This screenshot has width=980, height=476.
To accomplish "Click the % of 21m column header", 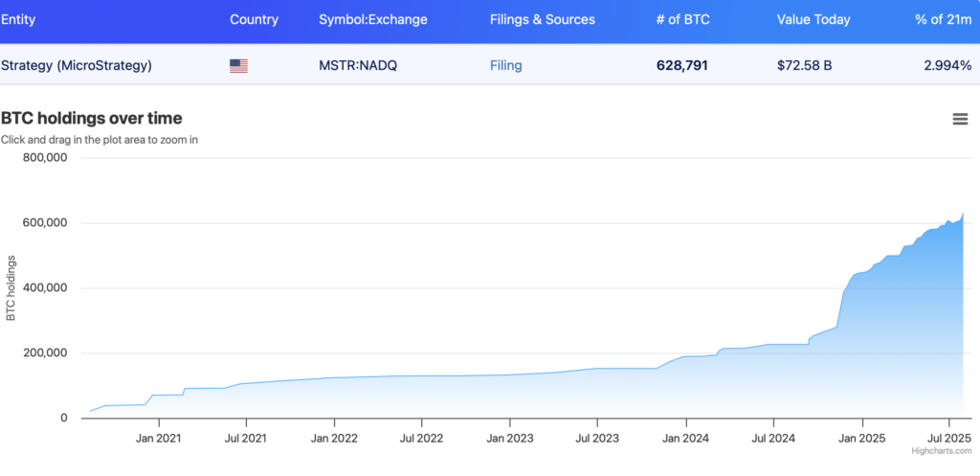I will 943,19.
